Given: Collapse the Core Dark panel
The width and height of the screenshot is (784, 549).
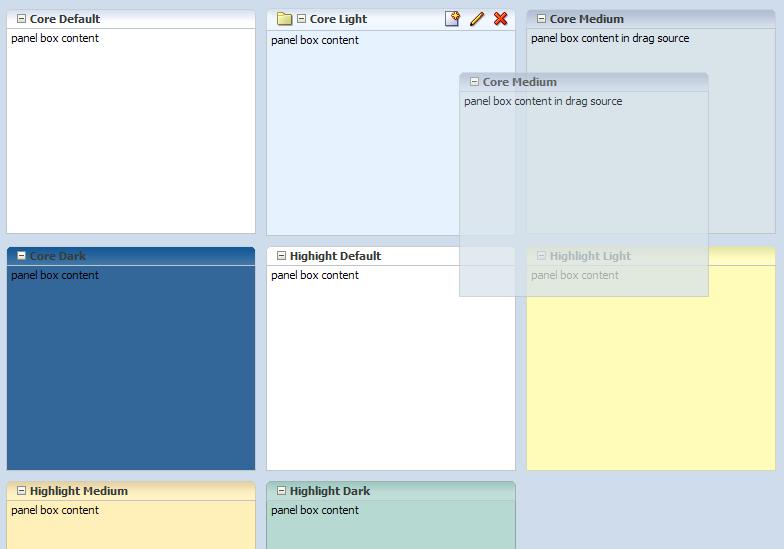Looking at the screenshot, I should [21, 256].
